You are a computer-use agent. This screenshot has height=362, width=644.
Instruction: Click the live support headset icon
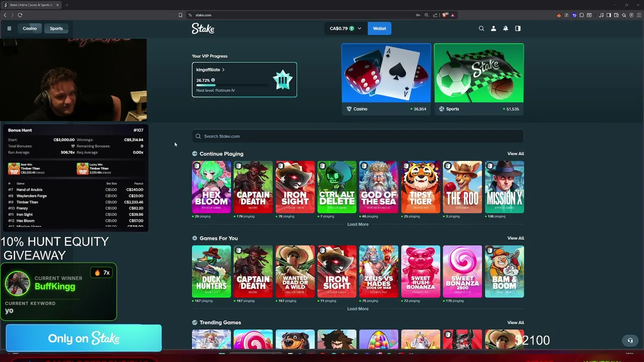click(x=630, y=340)
